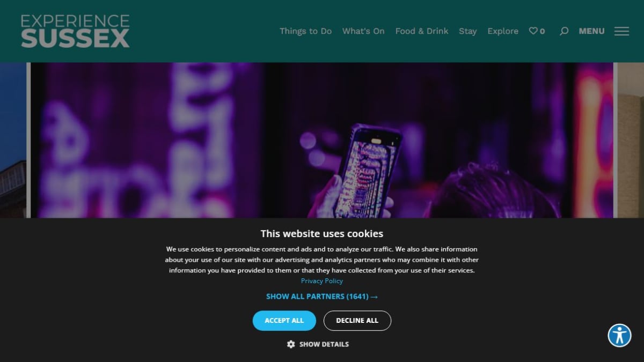Screen dimensions: 644x362
Task: Click the phone concert hero image
Action: (x=322, y=141)
